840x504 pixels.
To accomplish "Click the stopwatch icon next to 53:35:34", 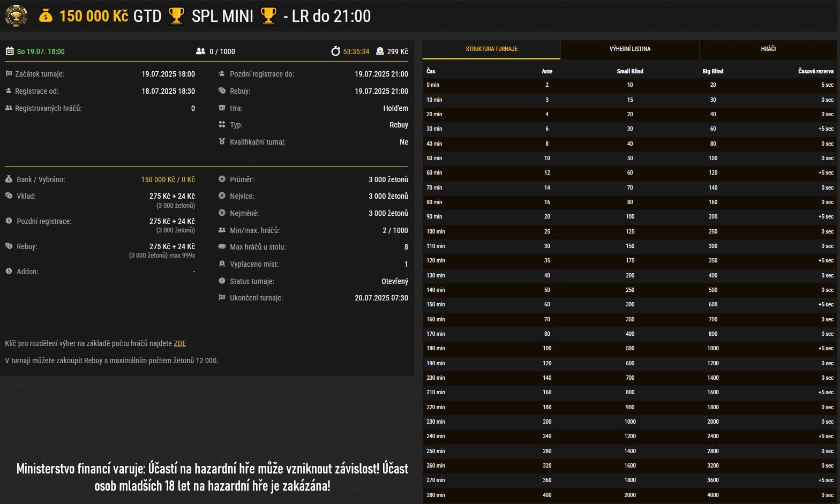I will 335,51.
